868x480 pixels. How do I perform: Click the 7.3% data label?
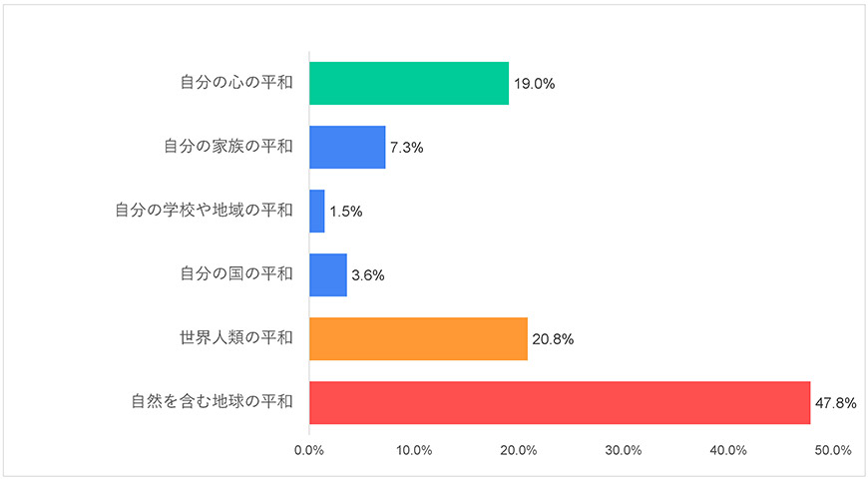405,148
